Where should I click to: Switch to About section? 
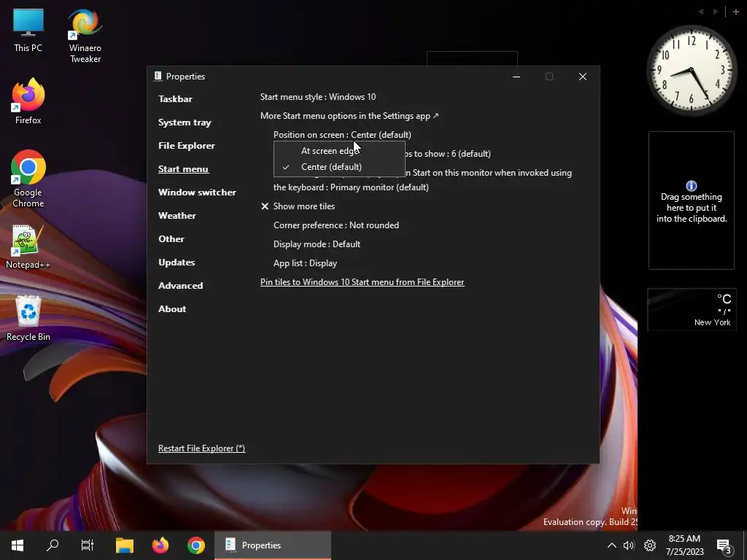[x=172, y=309]
